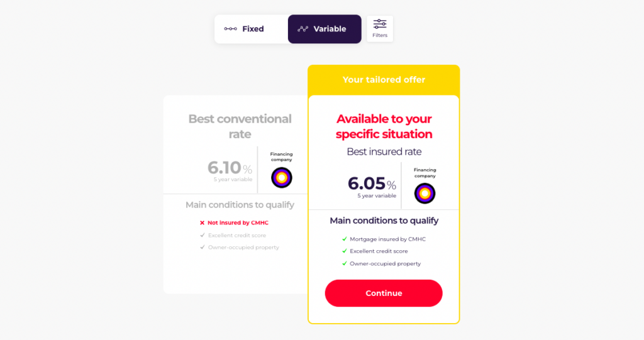Image resolution: width=644 pixels, height=340 pixels.
Task: Click the Fixed rate line icon
Action: click(x=230, y=29)
